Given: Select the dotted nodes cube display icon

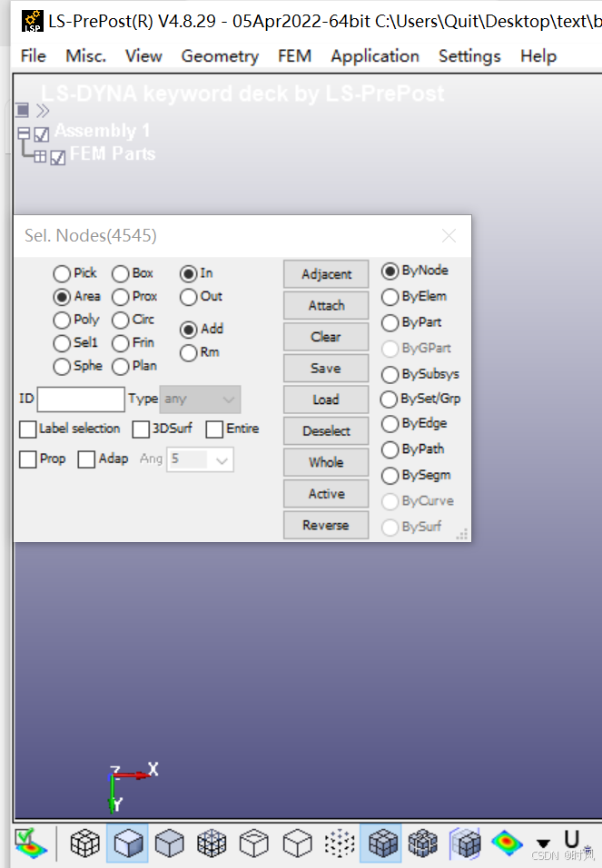Looking at the screenshot, I should pyautogui.click(x=340, y=843).
